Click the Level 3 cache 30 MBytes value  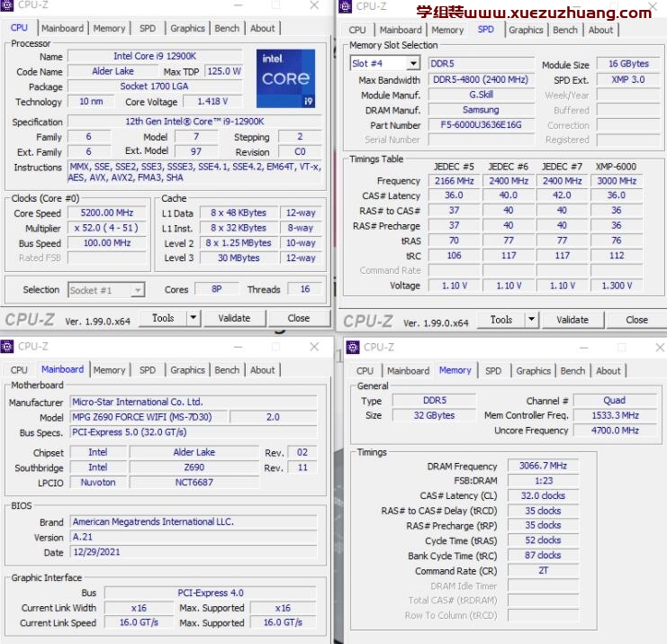click(239, 258)
